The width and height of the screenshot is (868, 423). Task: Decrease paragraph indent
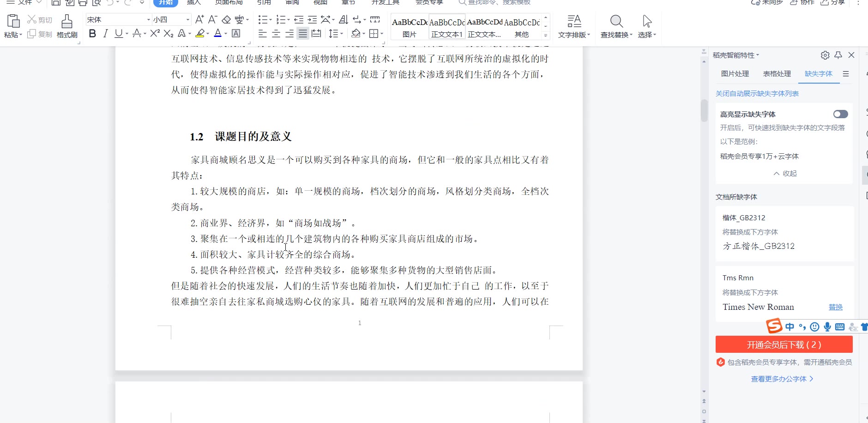click(x=299, y=19)
